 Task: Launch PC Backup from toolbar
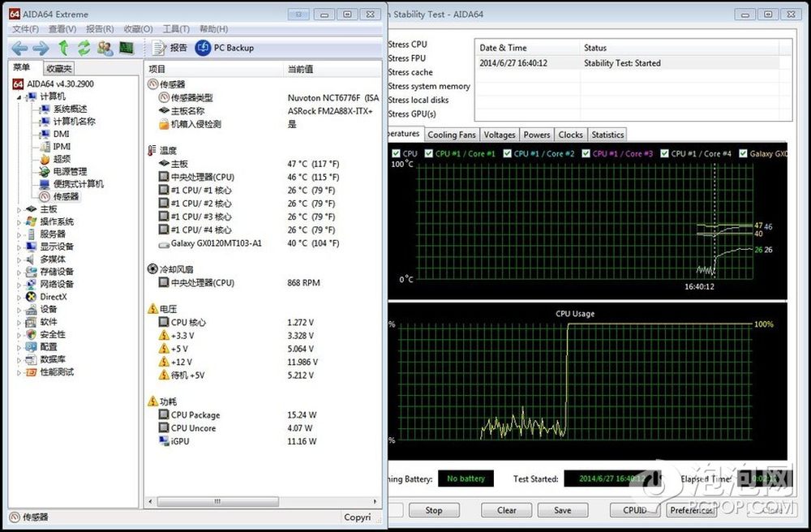point(225,48)
